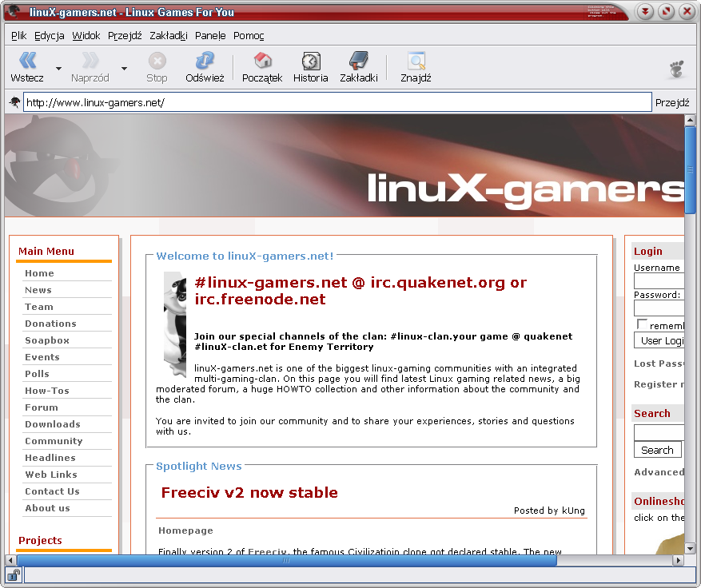Screen dimensions: 701x588
Task: Click the linuX-gamers banner logo
Action: (x=526, y=190)
